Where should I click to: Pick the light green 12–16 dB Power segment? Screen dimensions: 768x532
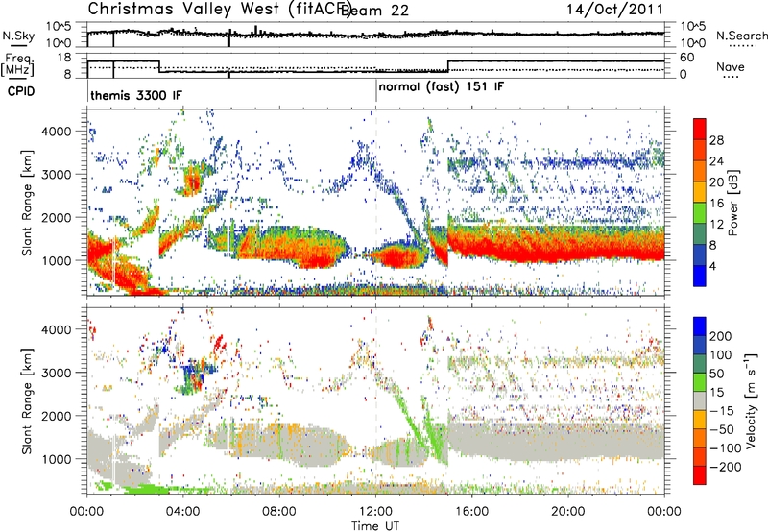click(x=700, y=213)
